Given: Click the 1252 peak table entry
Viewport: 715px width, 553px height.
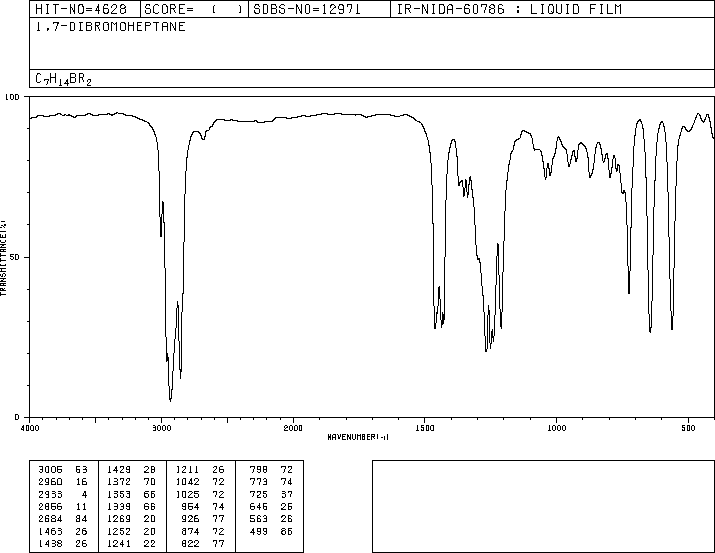Looking at the screenshot, I should point(119,531).
